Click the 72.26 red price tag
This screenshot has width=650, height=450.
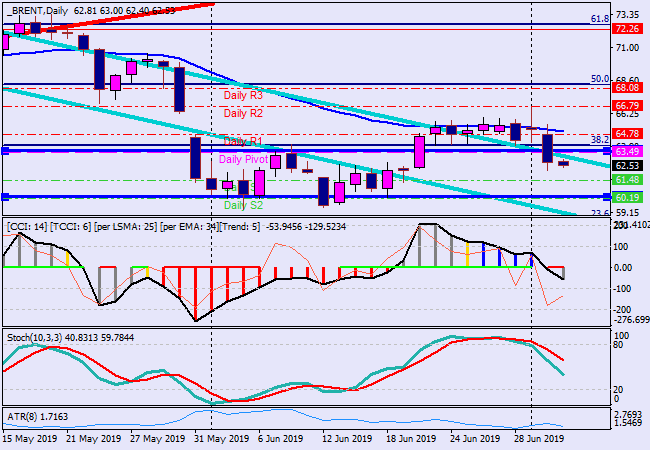coord(627,30)
